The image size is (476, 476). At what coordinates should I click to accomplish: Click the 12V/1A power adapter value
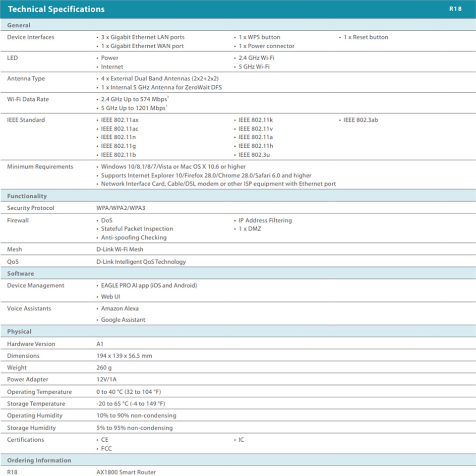[x=107, y=380]
